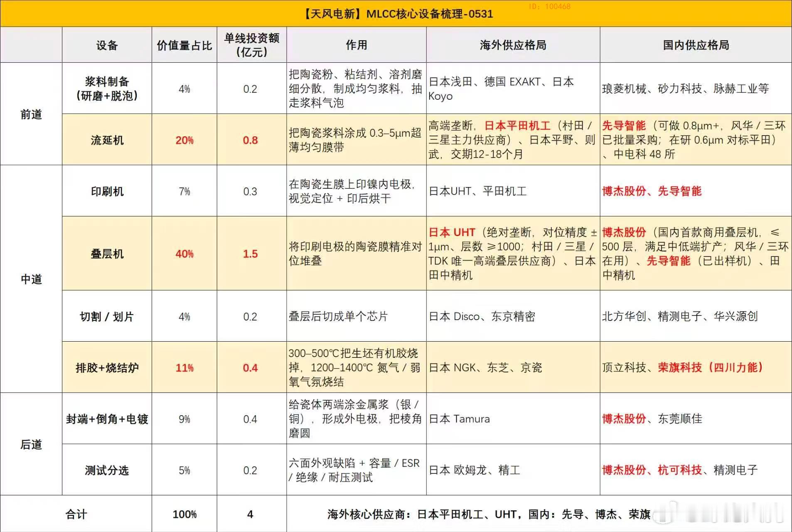Click the 切割 / 划片 equipment cell
The image size is (792, 532).
(x=107, y=317)
